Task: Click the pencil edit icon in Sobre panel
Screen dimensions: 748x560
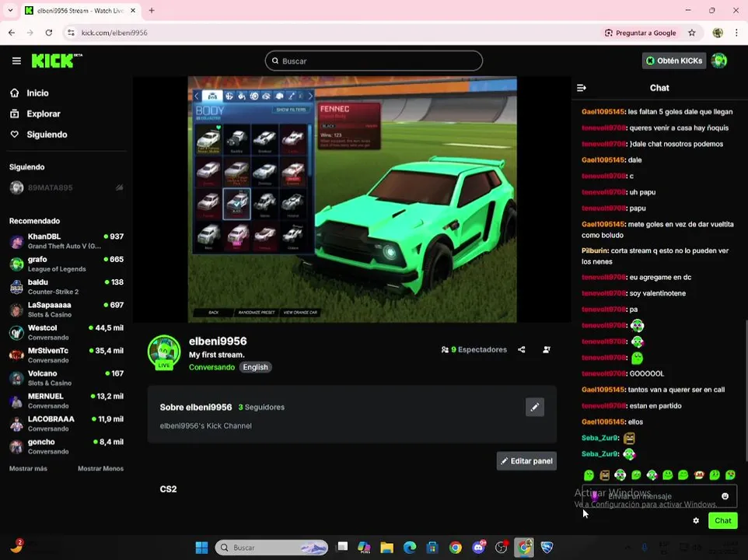Action: pyautogui.click(x=535, y=407)
